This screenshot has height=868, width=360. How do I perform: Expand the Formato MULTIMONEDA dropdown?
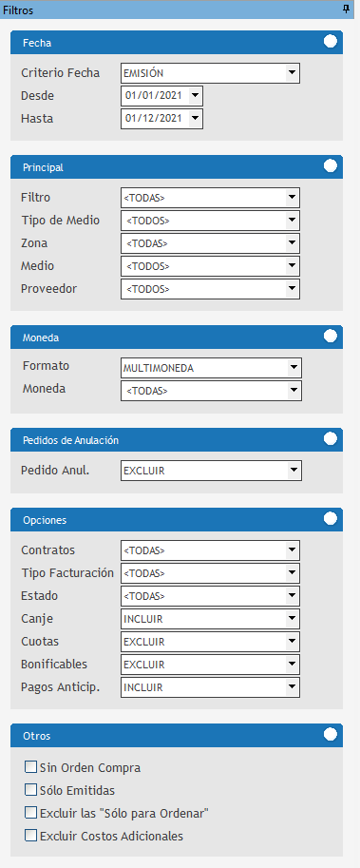pos(294,368)
